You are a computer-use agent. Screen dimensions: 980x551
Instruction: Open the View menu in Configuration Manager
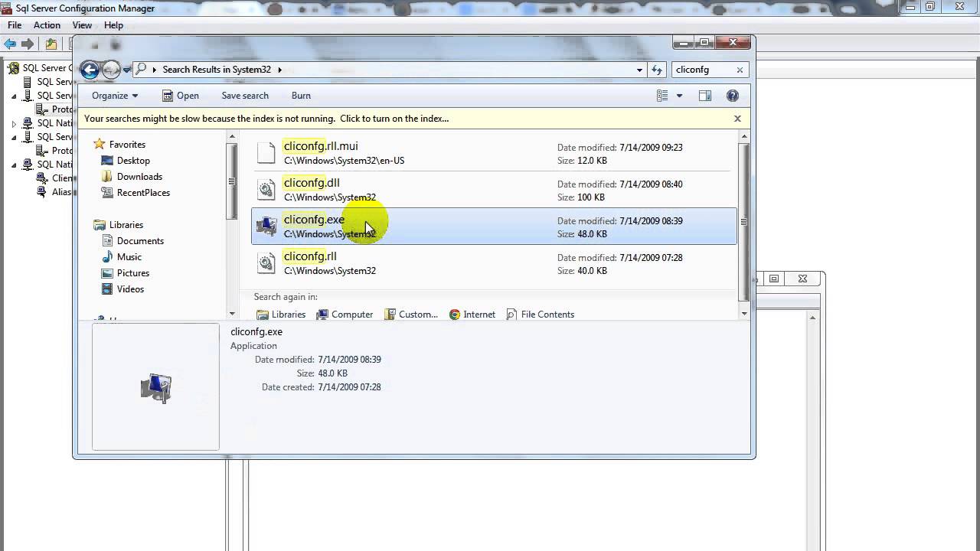point(82,25)
